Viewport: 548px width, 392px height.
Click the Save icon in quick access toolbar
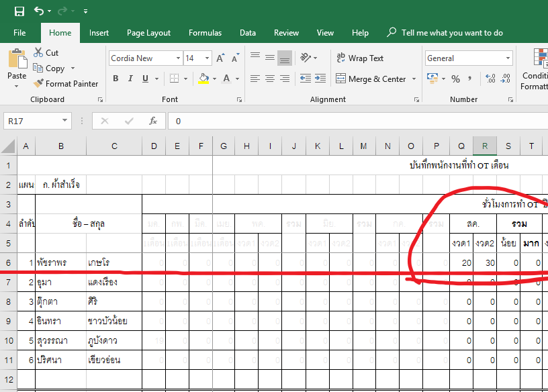pos(19,11)
